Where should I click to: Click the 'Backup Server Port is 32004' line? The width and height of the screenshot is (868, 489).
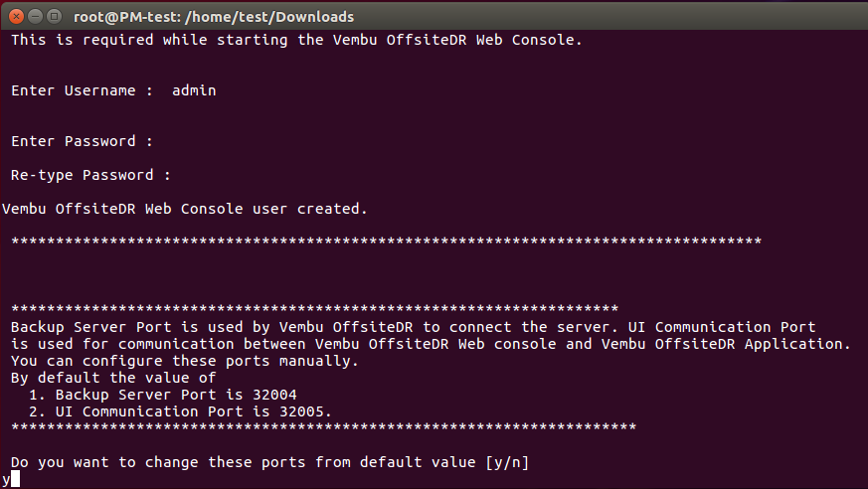click(x=163, y=395)
